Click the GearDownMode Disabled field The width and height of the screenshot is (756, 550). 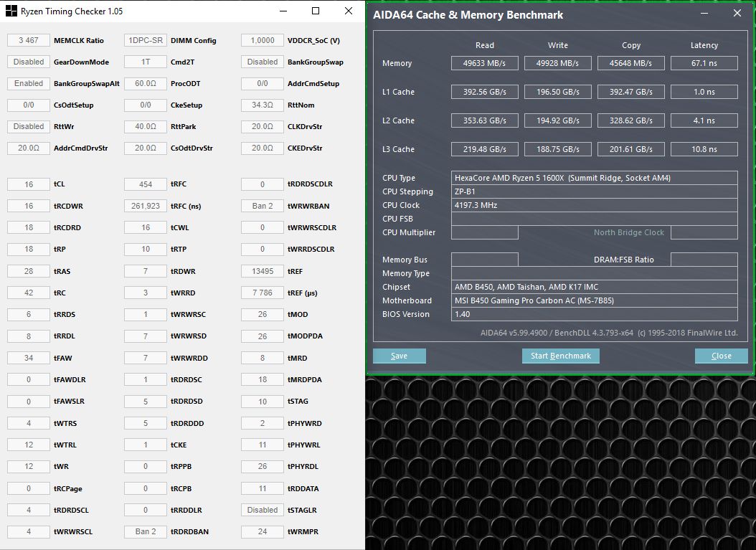click(x=29, y=62)
